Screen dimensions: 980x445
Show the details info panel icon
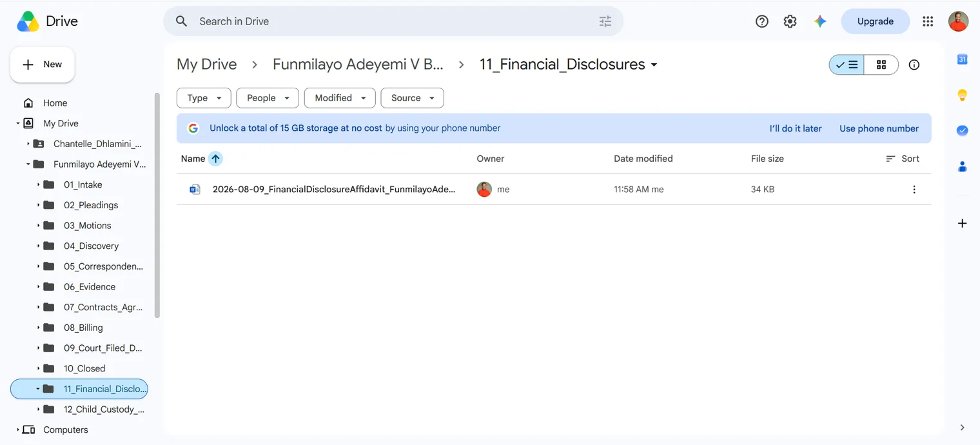click(x=914, y=64)
